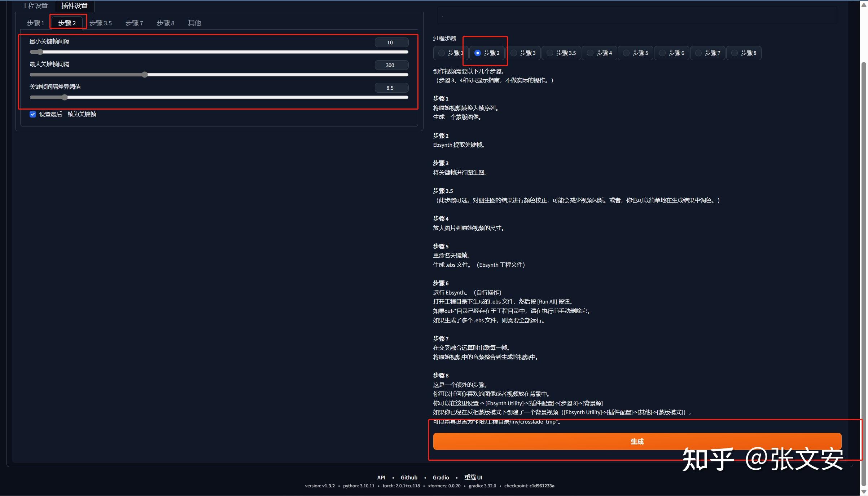Select the 步骤 3.5 process radio button
The height and width of the screenshot is (496, 868).
coord(549,53)
